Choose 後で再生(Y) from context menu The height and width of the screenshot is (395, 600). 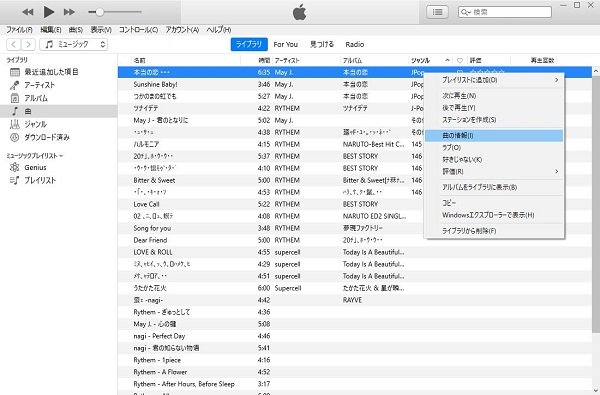[x=494, y=108]
